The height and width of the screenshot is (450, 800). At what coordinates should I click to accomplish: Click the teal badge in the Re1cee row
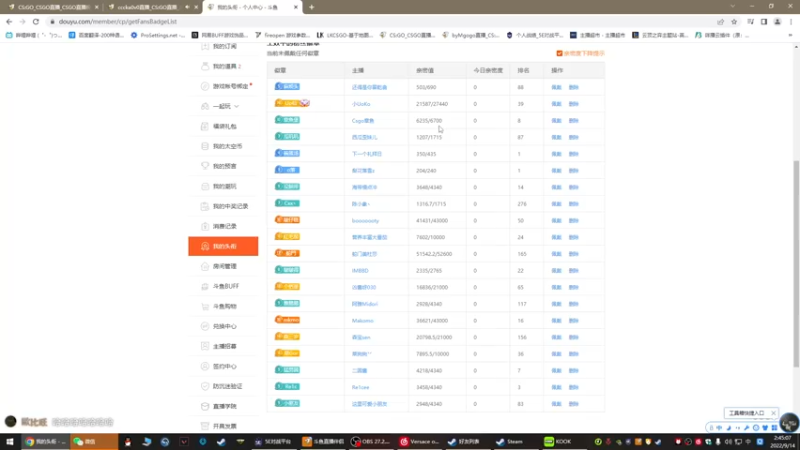click(x=287, y=387)
